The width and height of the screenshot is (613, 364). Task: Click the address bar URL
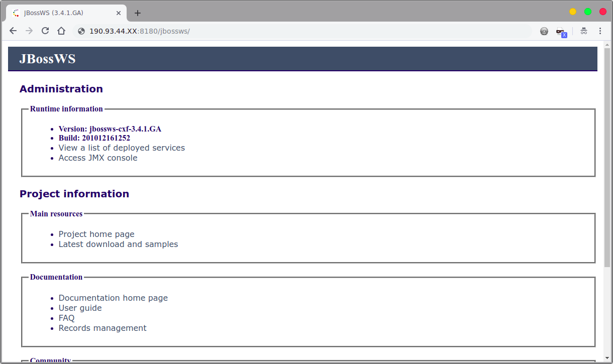click(139, 31)
